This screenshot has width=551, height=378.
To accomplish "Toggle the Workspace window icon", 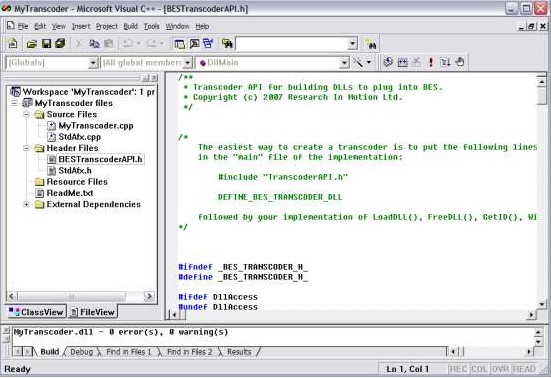I will (x=180, y=44).
